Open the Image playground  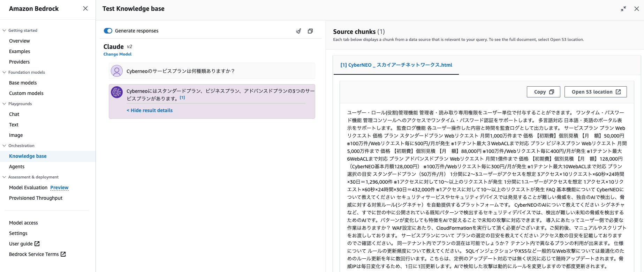(16, 135)
